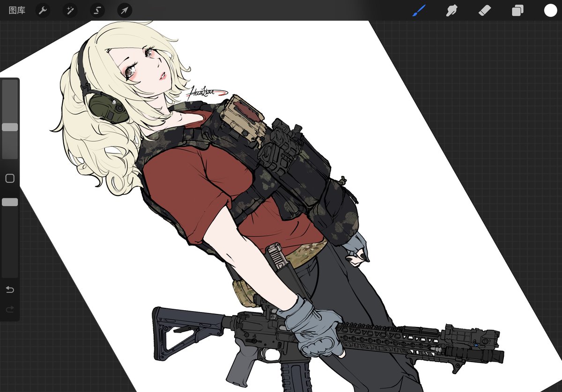Select the Brush paint tool
The image size is (562, 392).
pos(419,10)
